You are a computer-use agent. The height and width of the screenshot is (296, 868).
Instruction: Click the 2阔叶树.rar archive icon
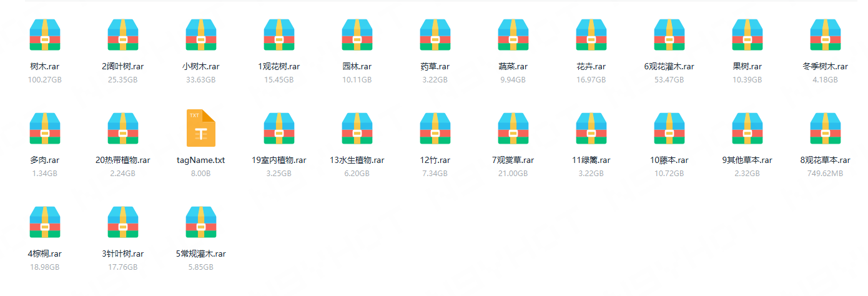(123, 34)
